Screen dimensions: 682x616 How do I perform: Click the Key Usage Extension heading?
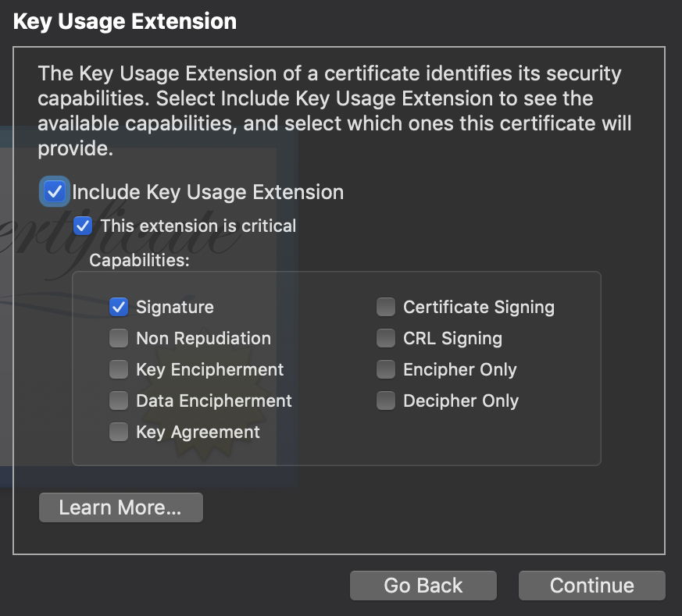point(125,21)
